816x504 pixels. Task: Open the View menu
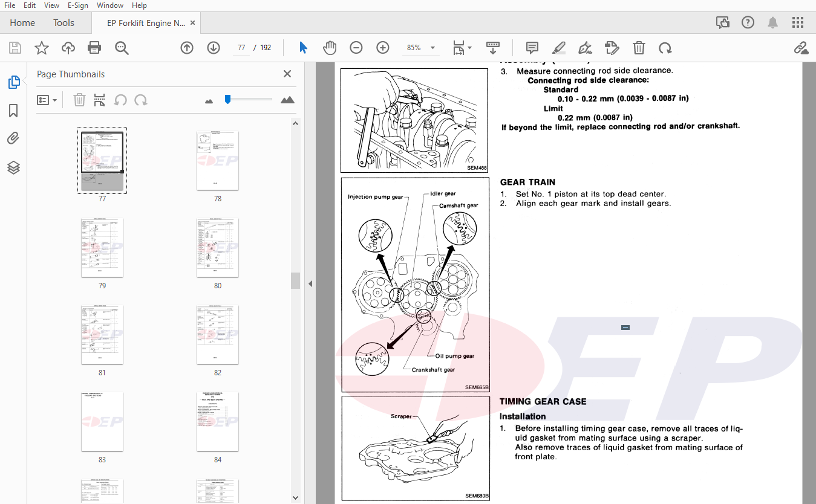coord(51,5)
